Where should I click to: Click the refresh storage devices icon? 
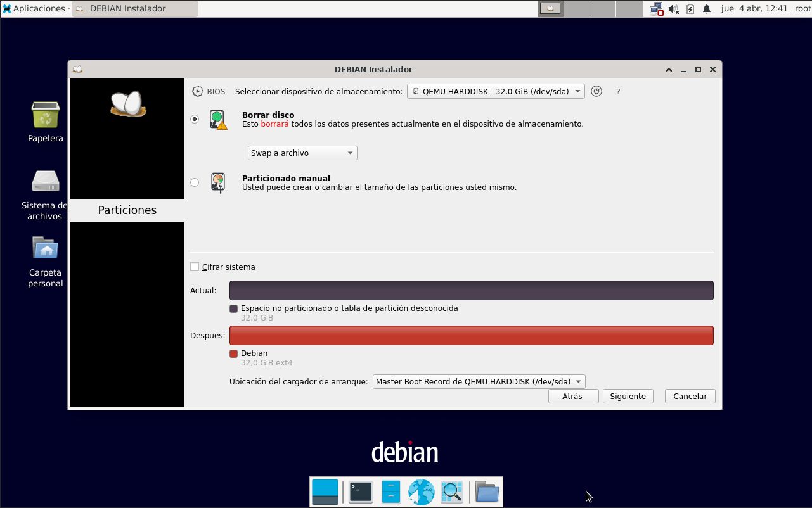(596, 91)
